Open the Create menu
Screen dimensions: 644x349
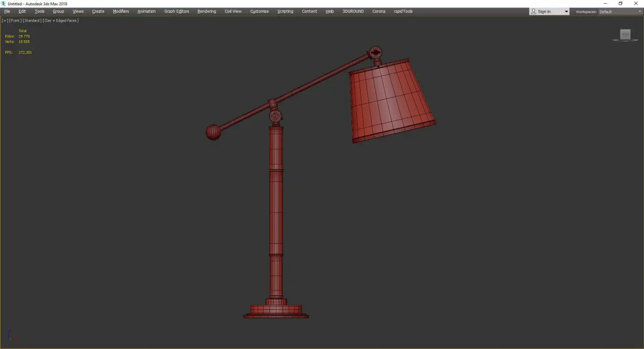[98, 11]
